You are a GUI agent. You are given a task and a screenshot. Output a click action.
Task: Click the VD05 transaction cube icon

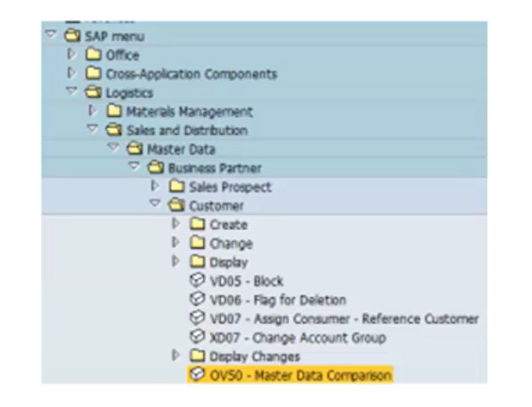point(197,280)
